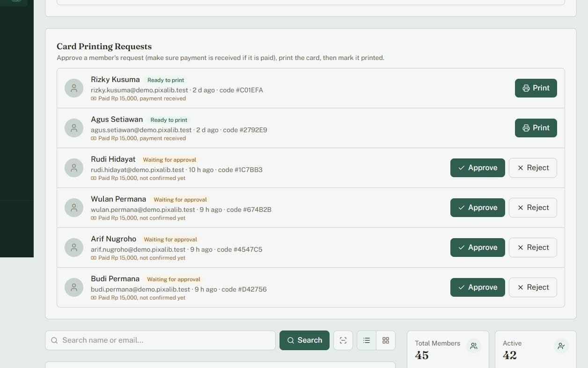Click Rizky Kusuma's Ready to print badge

point(166,80)
